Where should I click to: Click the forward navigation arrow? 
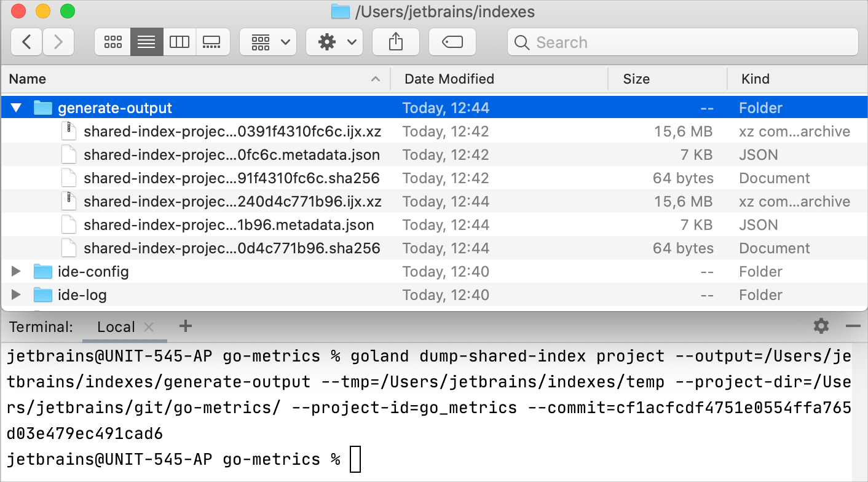(x=58, y=41)
